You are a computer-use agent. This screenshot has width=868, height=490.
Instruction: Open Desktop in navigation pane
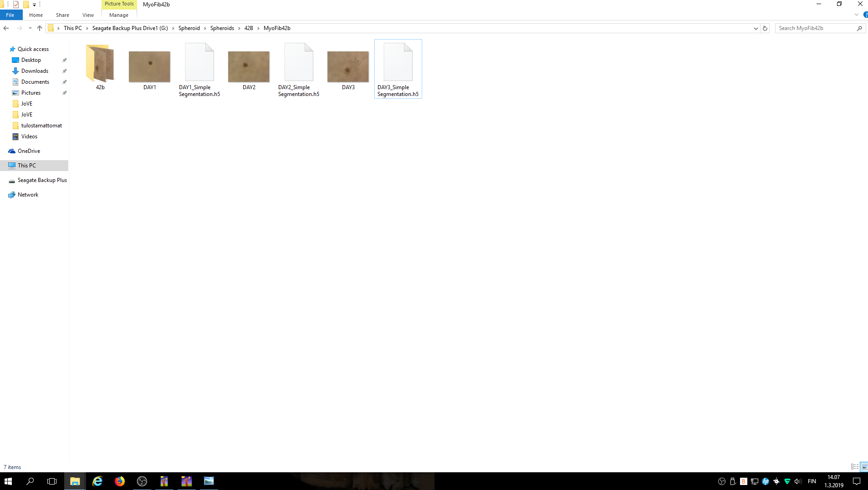[31, 60]
